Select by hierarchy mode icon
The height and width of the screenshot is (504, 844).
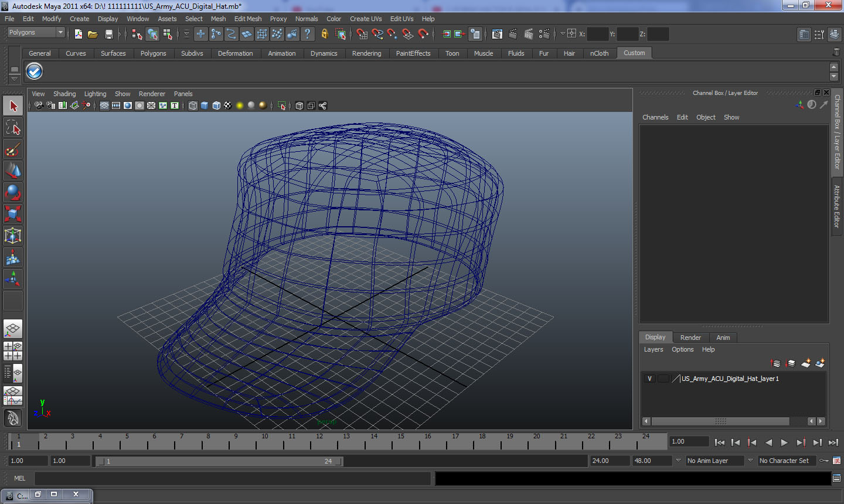click(x=137, y=34)
